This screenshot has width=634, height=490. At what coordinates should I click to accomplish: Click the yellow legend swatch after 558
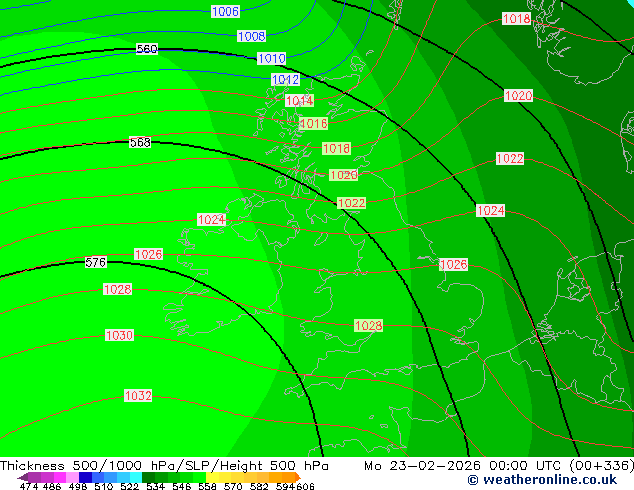click(x=213, y=477)
